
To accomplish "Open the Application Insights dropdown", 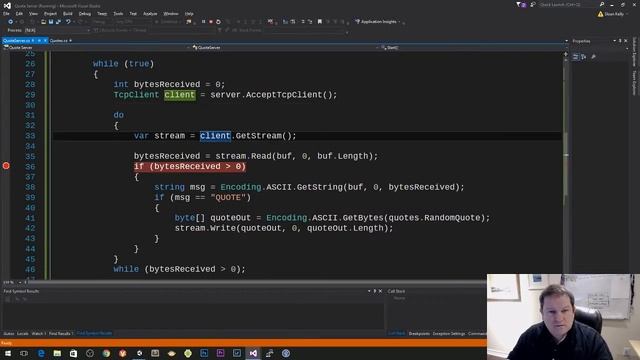I will pos(399,22).
